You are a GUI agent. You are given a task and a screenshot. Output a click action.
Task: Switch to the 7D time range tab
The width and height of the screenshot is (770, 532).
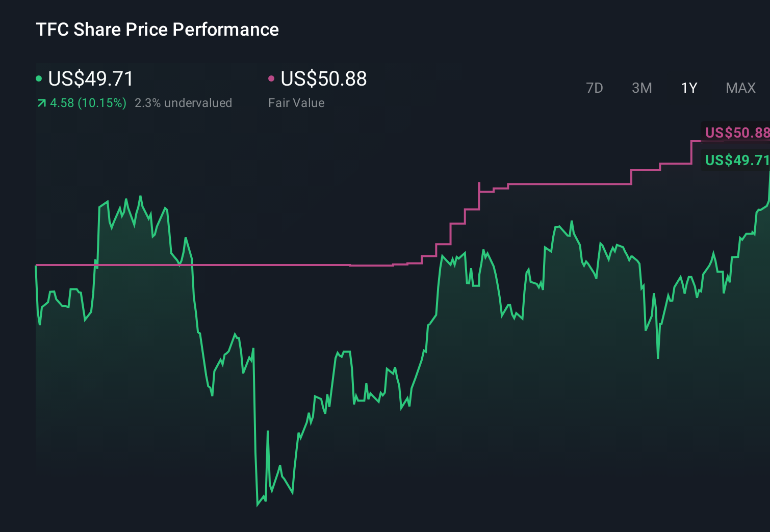point(595,88)
